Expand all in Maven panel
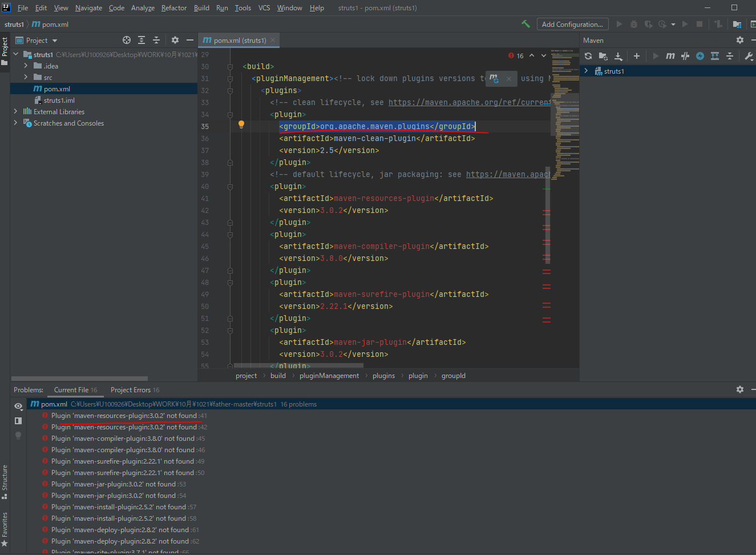The image size is (756, 555). pyautogui.click(x=715, y=56)
